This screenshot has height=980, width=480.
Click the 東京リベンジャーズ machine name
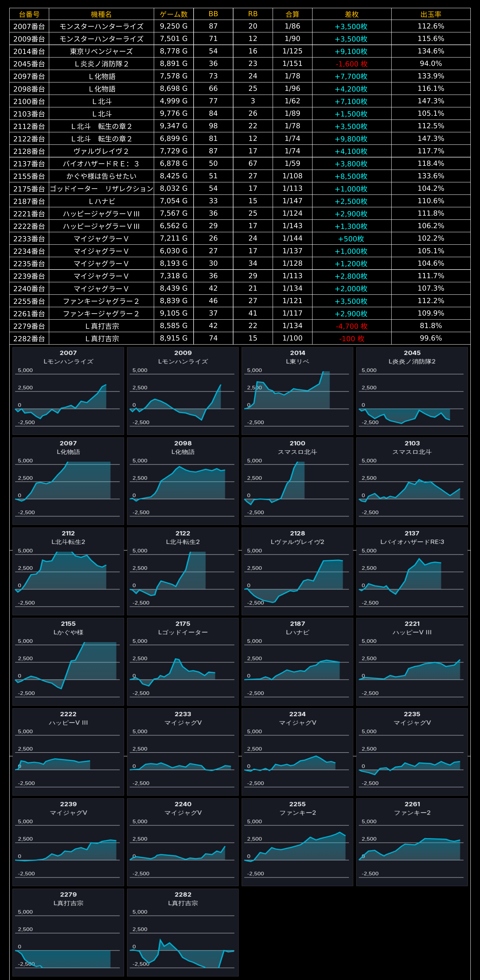pyautogui.click(x=102, y=51)
